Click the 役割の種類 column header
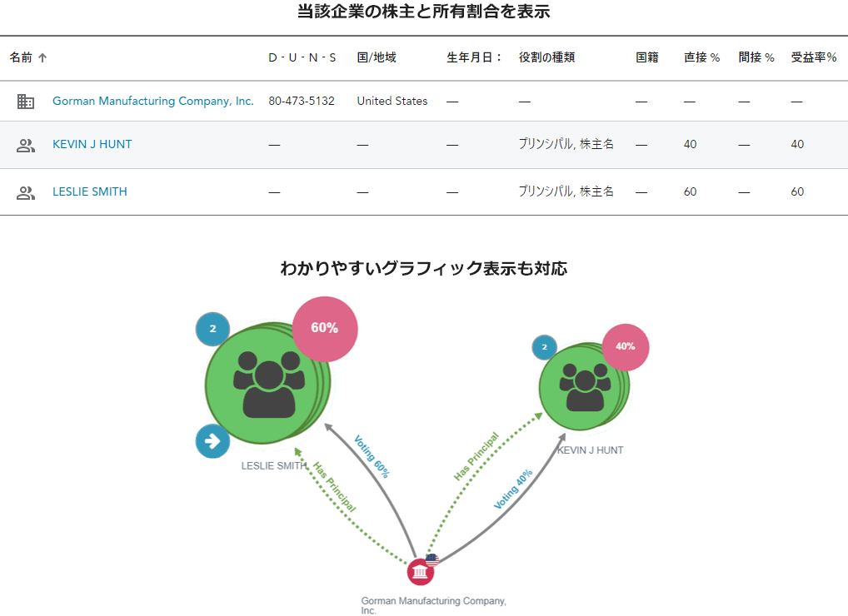 [546, 57]
